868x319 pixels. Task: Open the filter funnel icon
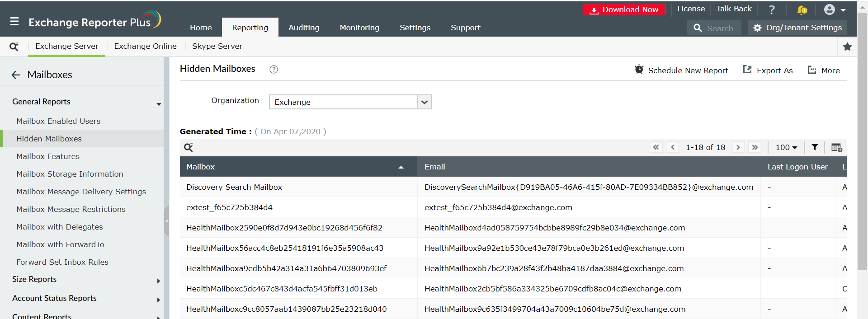[815, 147]
